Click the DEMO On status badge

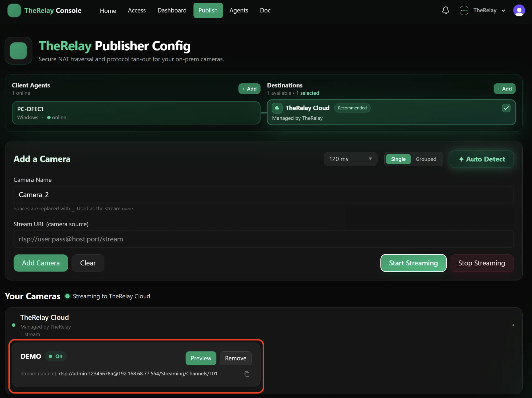point(56,356)
